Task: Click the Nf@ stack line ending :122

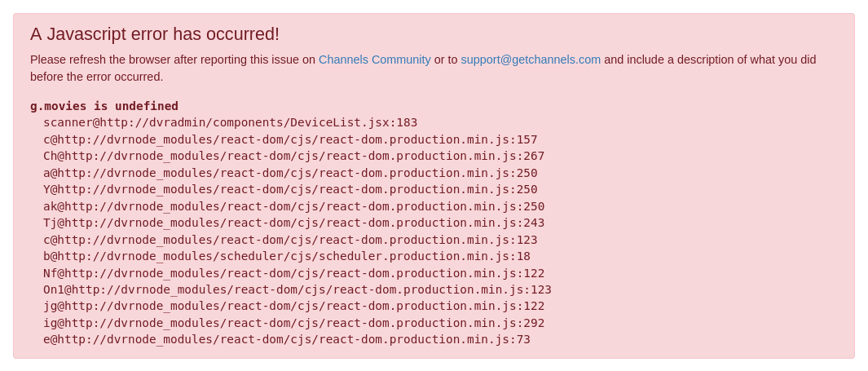Action: (293, 273)
